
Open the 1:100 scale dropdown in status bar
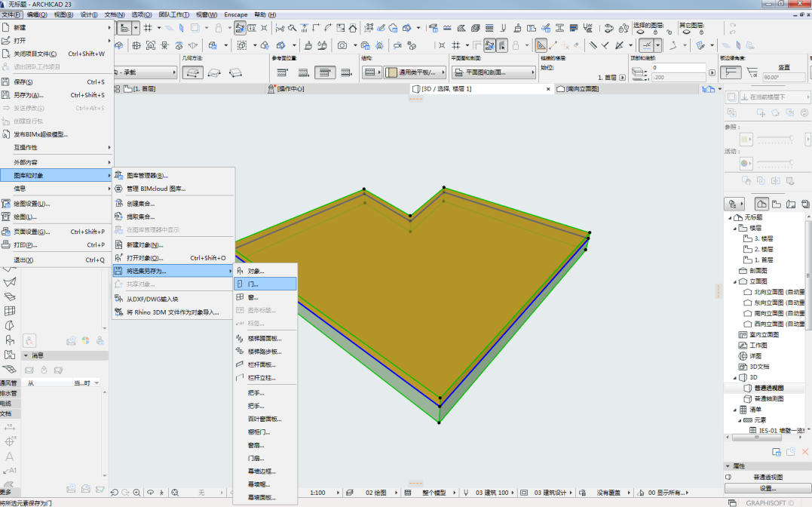339,493
